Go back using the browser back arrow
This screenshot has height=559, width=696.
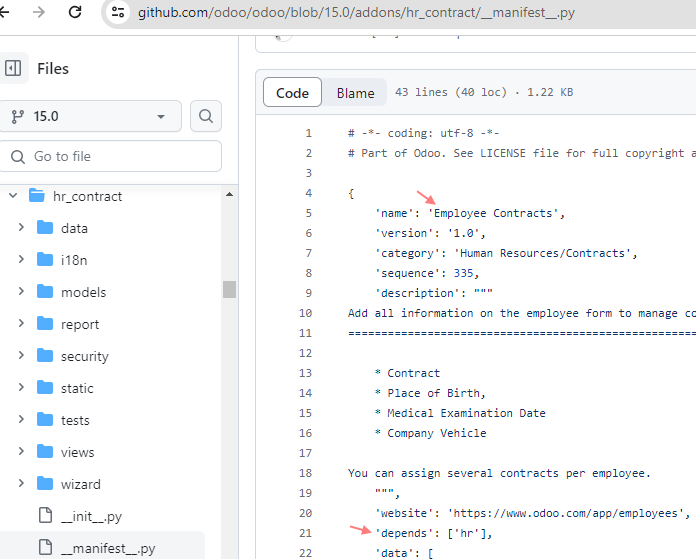pos(4,12)
